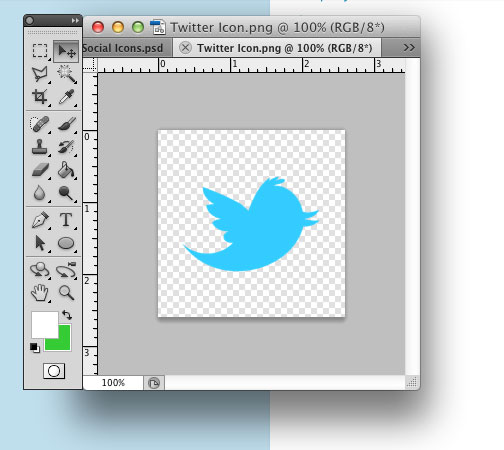504x450 pixels.
Task: Show hidden document tabs chevron
Action: (409, 48)
